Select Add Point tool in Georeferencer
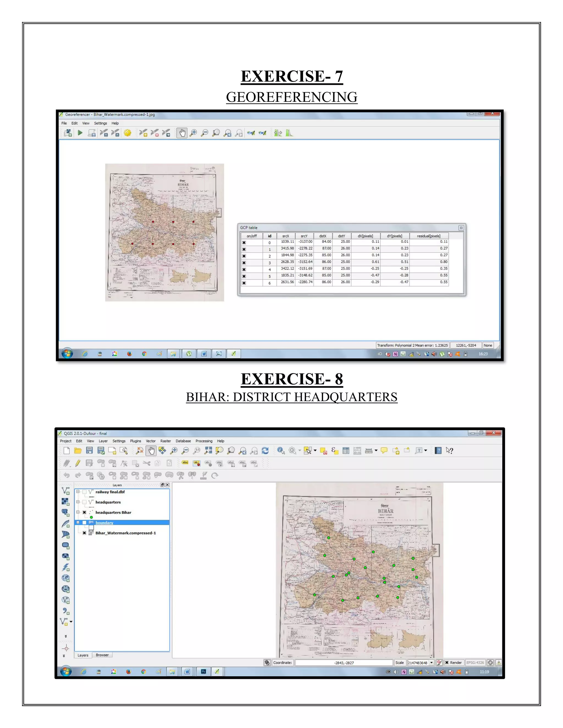 tap(143, 133)
